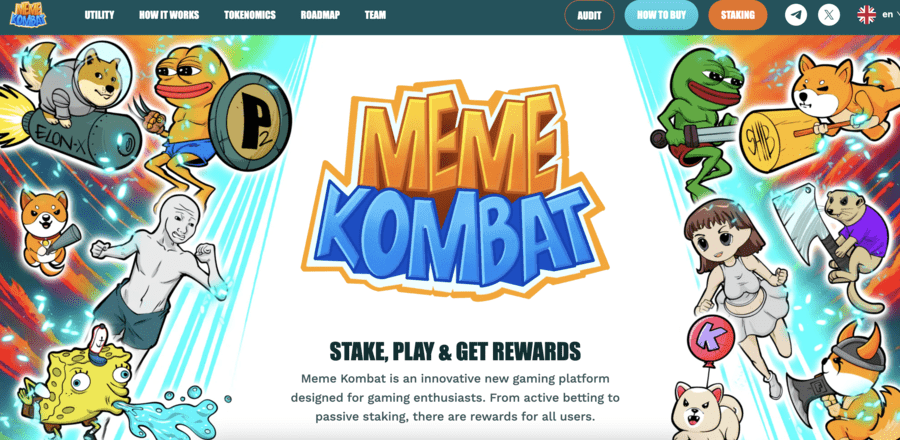This screenshot has height=440, width=900.
Task: Click the Stake, Play & Get Rewards heading
Action: (455, 351)
